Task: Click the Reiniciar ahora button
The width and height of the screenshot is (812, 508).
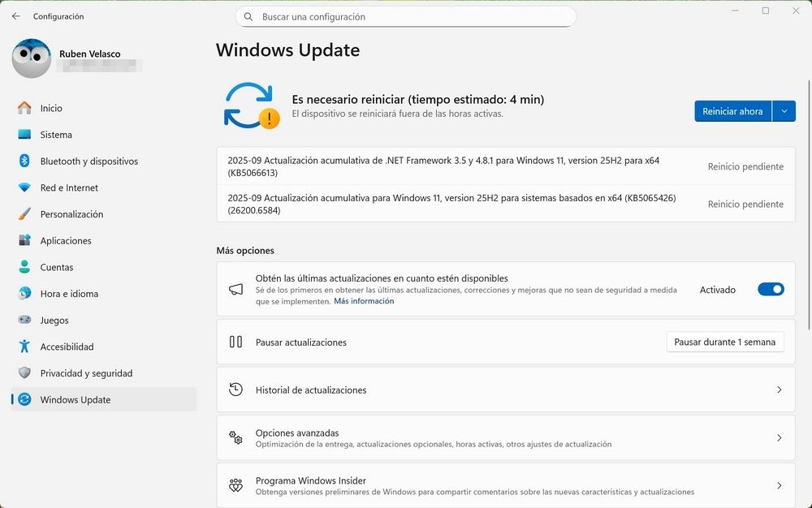Action: click(x=732, y=111)
